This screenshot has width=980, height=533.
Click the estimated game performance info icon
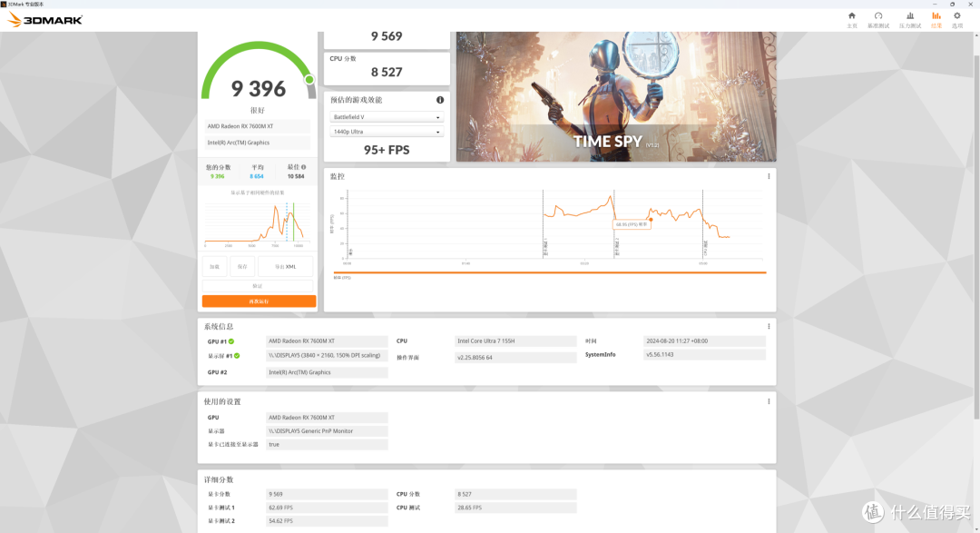click(x=440, y=100)
